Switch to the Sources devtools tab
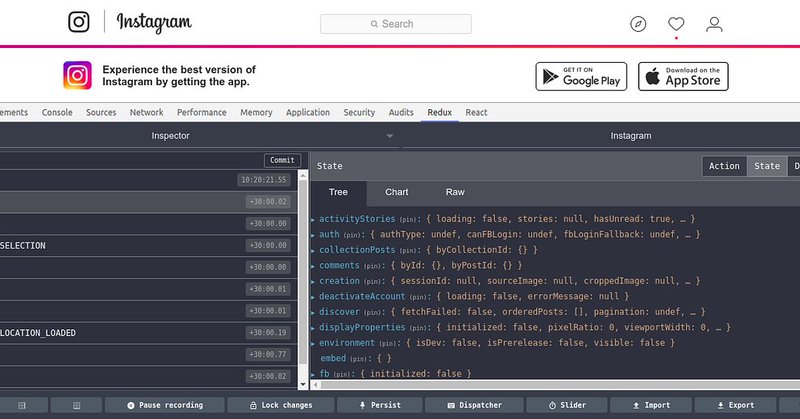 (101, 112)
